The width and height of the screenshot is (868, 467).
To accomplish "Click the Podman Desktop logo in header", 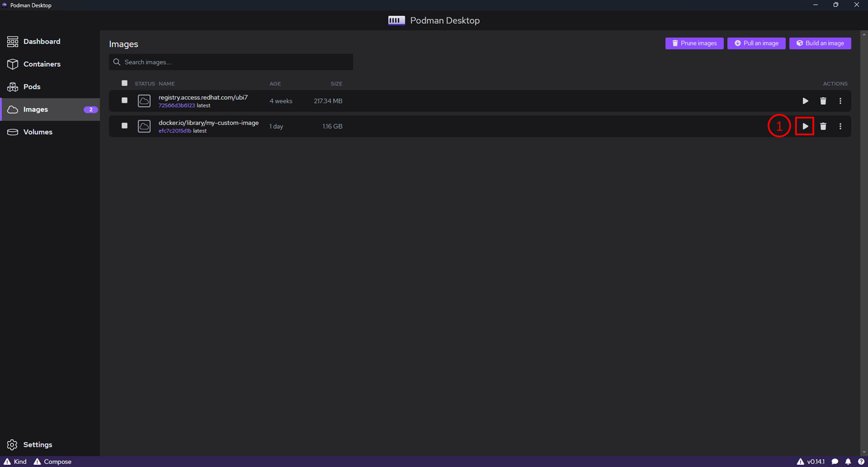I will tap(396, 20).
